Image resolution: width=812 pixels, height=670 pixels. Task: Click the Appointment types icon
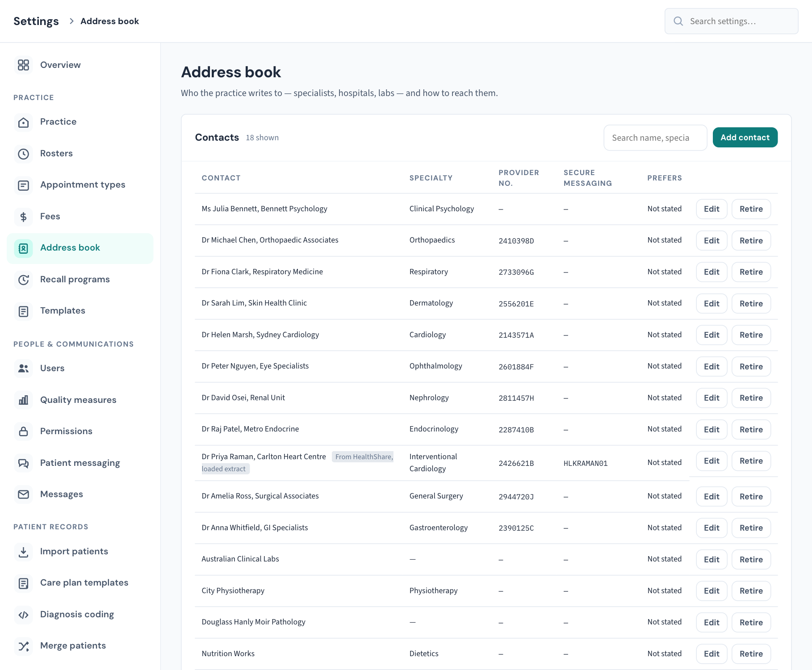(x=23, y=185)
